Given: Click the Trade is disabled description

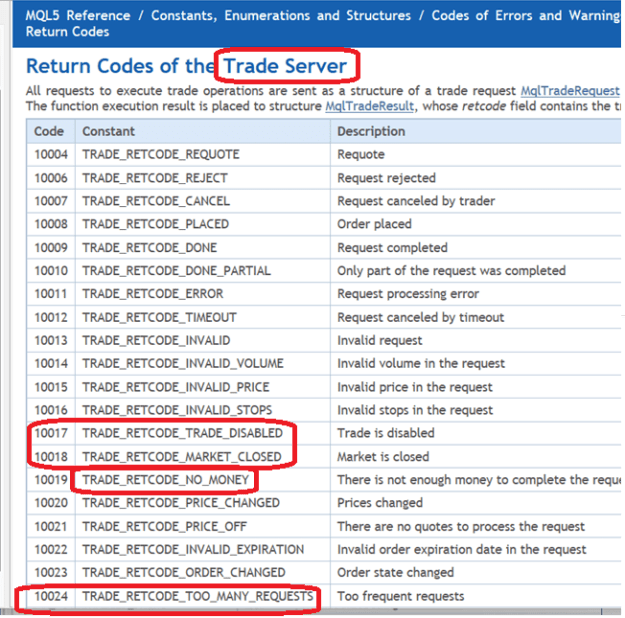Looking at the screenshot, I should 386,433.
